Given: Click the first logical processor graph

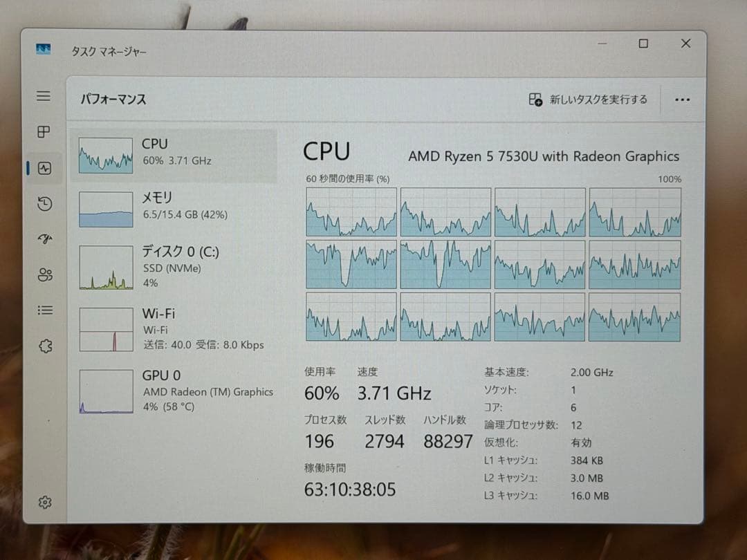Looking at the screenshot, I should point(351,212).
